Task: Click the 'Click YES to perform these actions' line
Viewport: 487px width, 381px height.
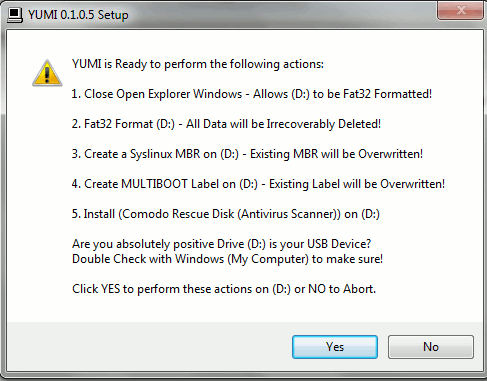Action: tap(224, 289)
